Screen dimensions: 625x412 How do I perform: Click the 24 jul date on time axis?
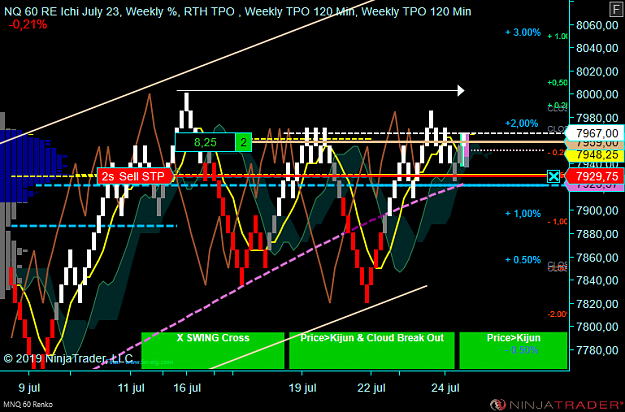click(445, 388)
